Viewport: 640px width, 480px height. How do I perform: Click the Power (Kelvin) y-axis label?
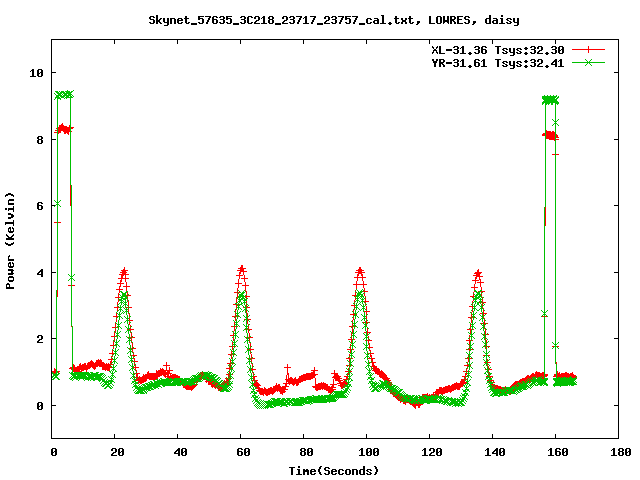pyautogui.click(x=10, y=241)
